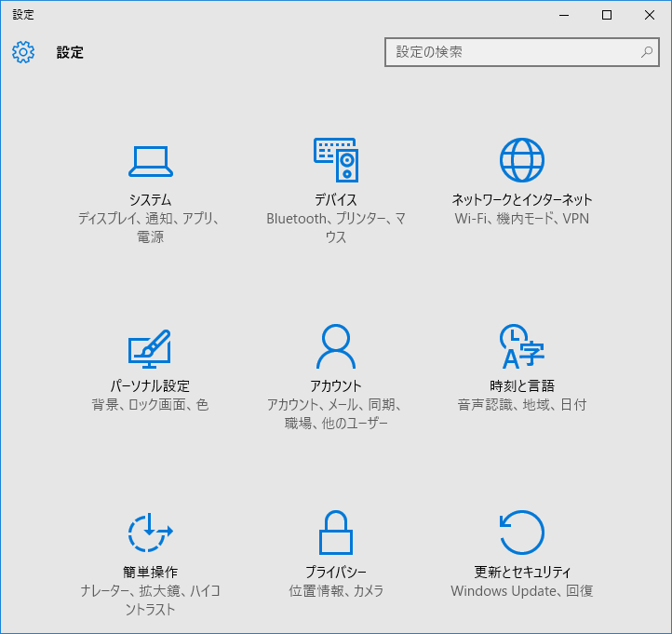Select the デバイス heading text

pyautogui.click(x=336, y=200)
